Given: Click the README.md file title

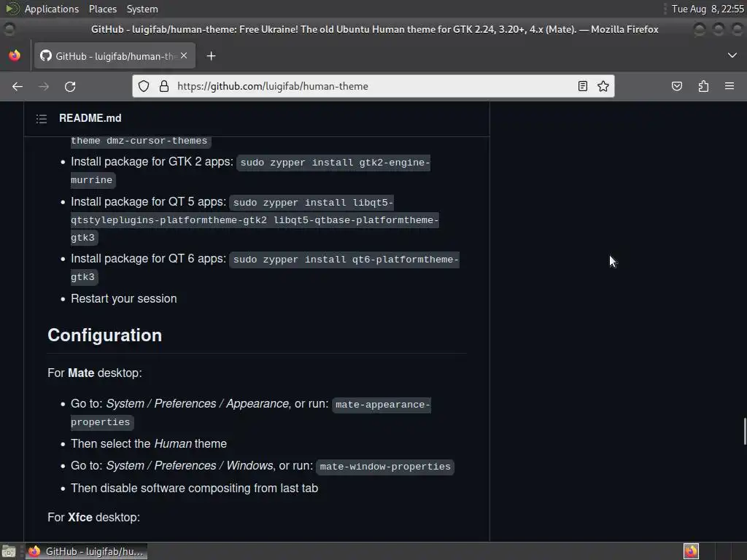Looking at the screenshot, I should click(x=90, y=118).
